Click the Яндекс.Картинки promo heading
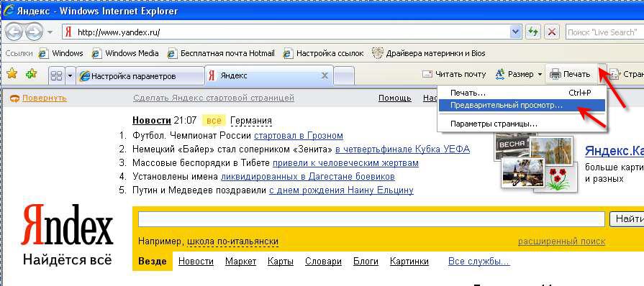 pos(614,151)
